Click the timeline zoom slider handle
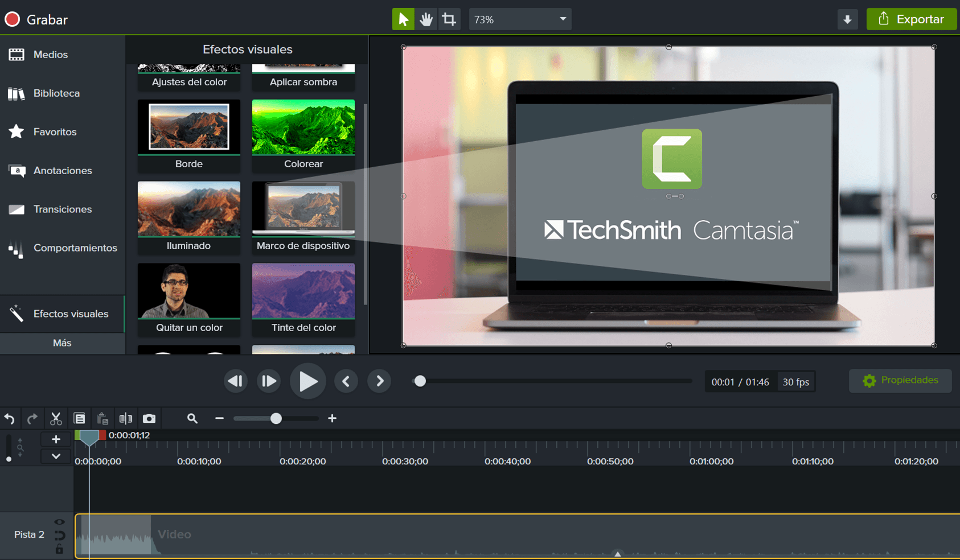 [x=276, y=419]
